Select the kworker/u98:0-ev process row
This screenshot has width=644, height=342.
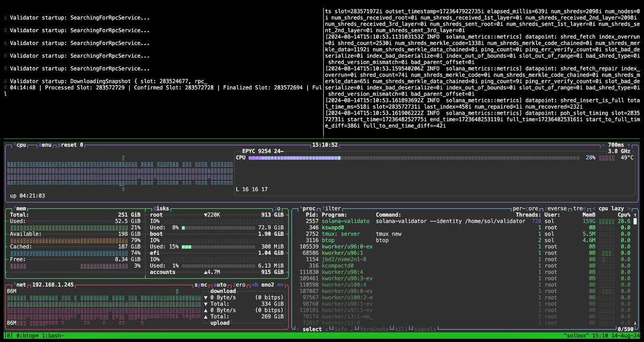coord(462,291)
